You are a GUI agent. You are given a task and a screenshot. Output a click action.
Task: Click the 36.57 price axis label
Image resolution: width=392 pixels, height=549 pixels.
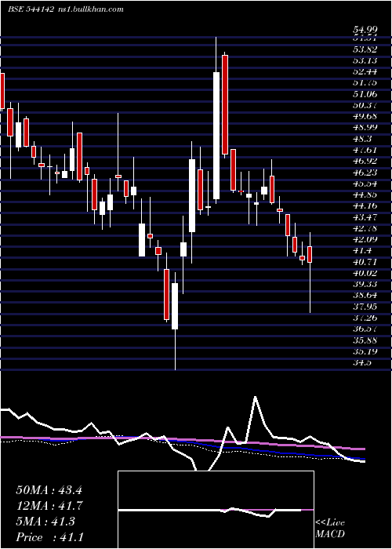click(x=365, y=329)
